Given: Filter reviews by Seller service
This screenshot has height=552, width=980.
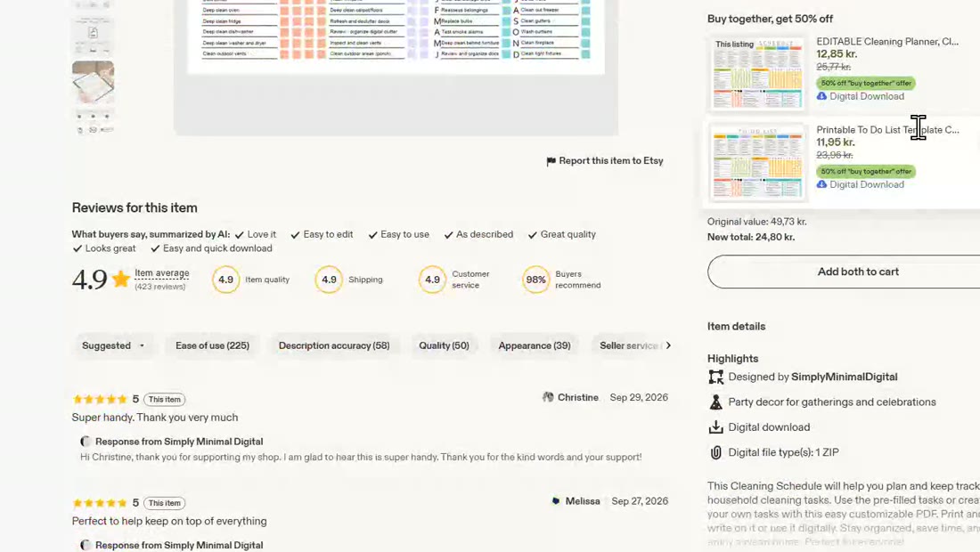Looking at the screenshot, I should pyautogui.click(x=628, y=345).
